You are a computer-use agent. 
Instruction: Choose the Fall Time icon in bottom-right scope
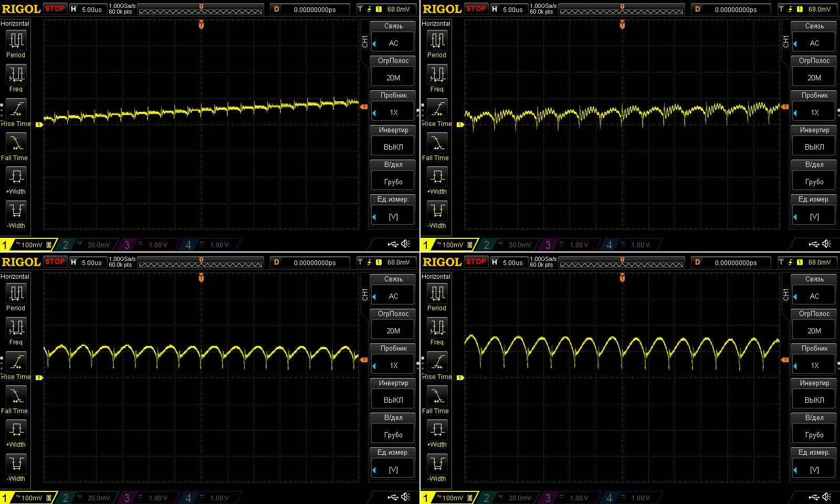pos(437,396)
